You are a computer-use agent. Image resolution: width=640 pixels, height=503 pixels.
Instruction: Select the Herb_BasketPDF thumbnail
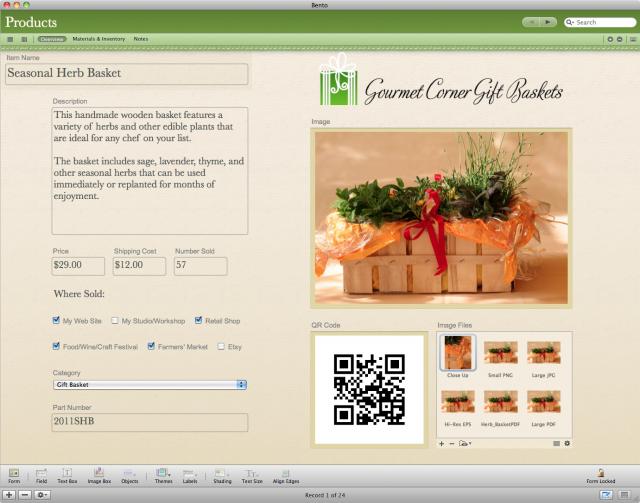coord(500,402)
